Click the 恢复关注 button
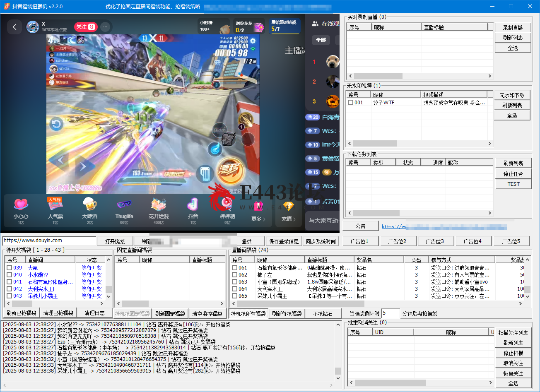The height and width of the screenshot is (392, 540). point(513,374)
